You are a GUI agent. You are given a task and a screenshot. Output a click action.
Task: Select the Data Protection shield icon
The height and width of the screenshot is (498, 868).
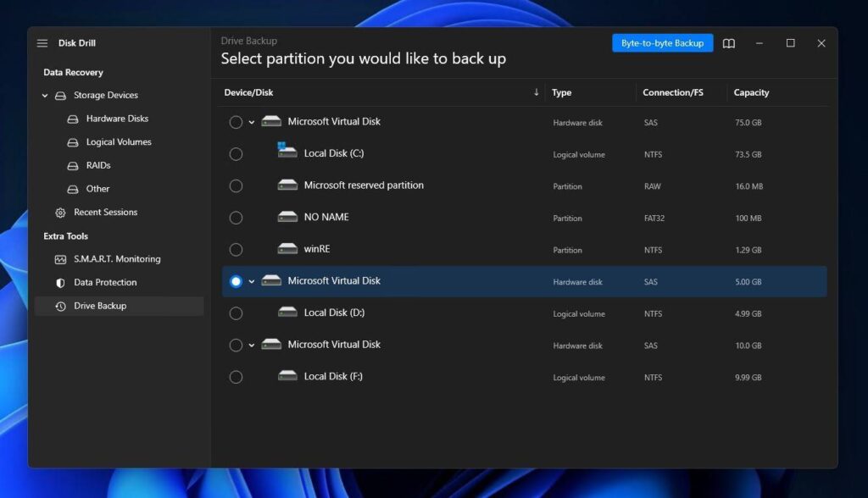pos(59,282)
